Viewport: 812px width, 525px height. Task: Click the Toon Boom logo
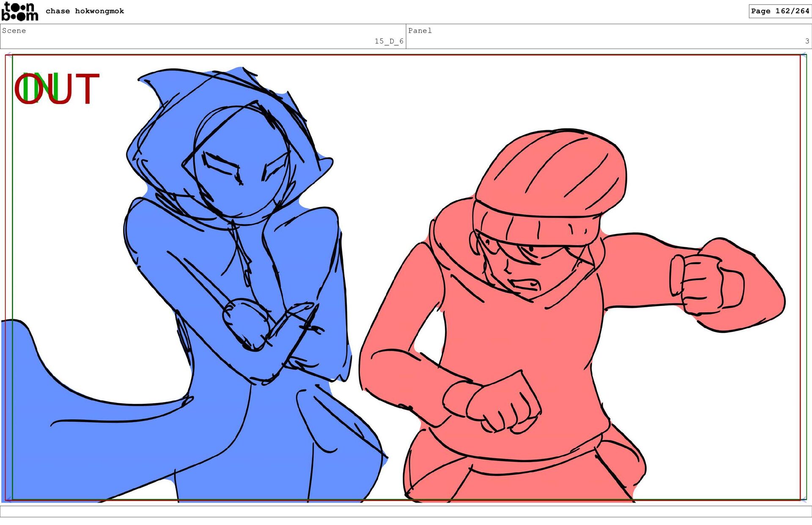tap(19, 11)
